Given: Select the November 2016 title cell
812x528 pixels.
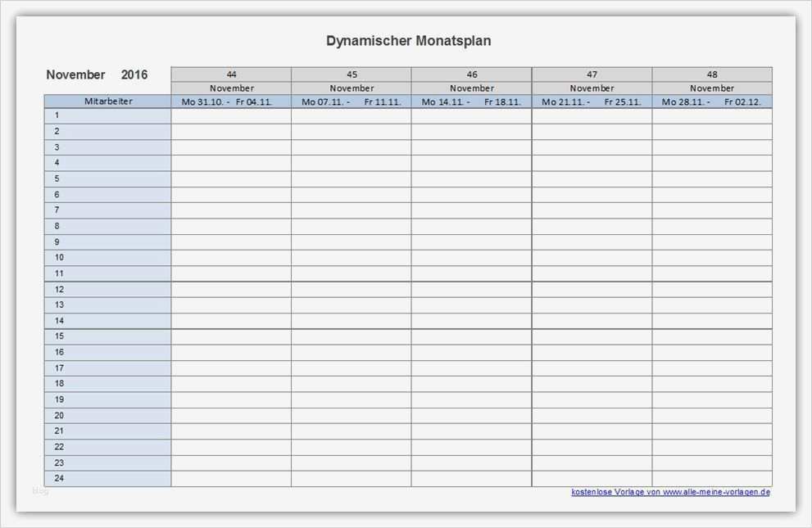Looking at the screenshot, I should pyautogui.click(x=98, y=74).
